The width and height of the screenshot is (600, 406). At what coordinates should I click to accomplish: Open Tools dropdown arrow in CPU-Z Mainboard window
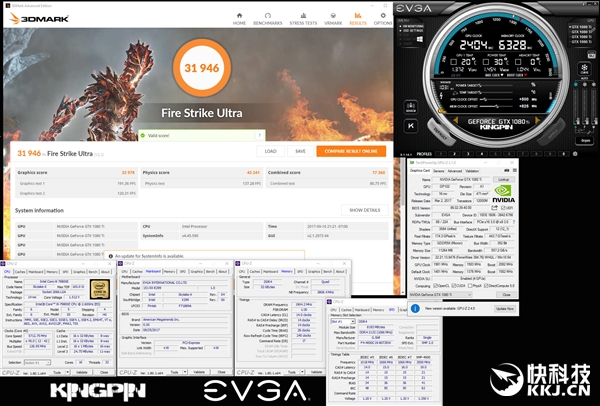click(185, 372)
